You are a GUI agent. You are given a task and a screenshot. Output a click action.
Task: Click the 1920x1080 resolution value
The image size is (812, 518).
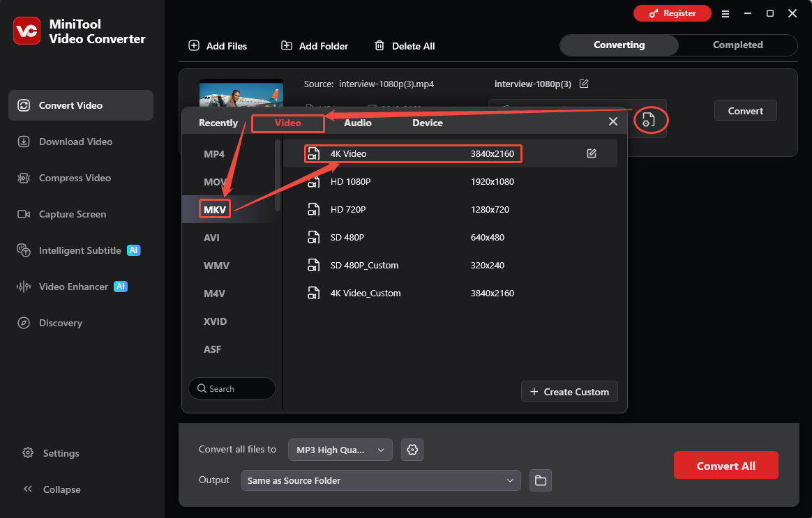coord(492,182)
